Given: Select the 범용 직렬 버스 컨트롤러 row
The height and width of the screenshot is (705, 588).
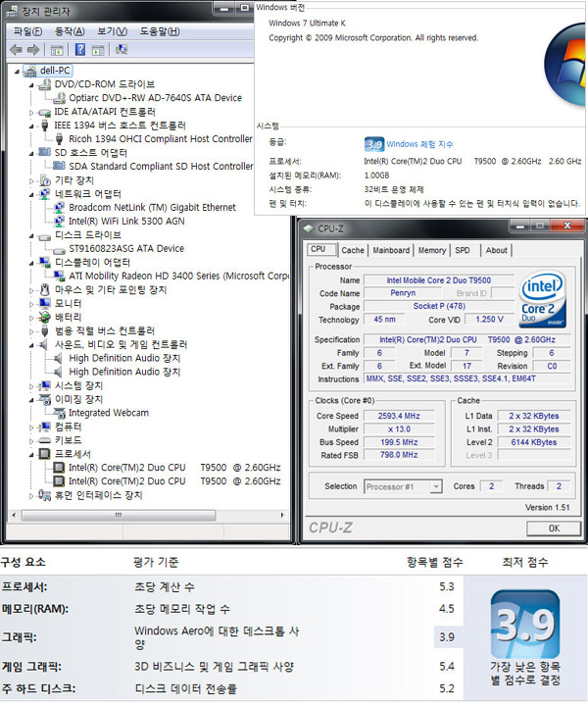Looking at the screenshot, I should (104, 330).
